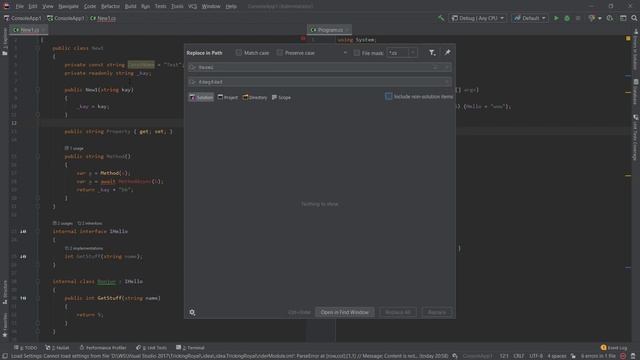Click the Load Settings error message in status bar
This screenshot has width=640, height=360.
click(229, 356)
